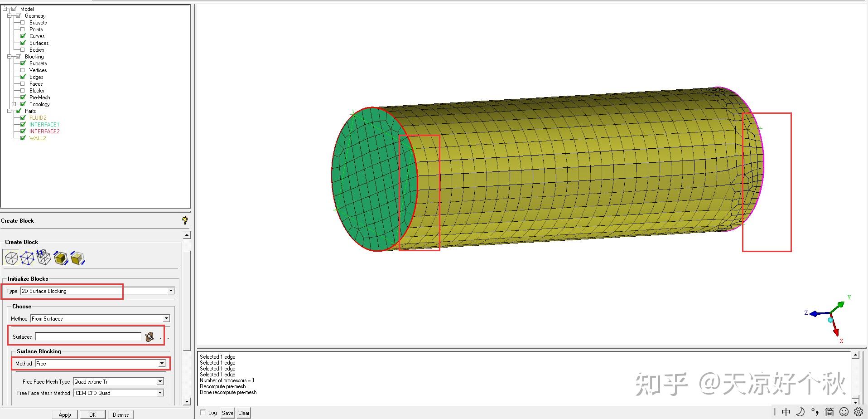Collapse the Geometry tree node
The image size is (868, 419).
9,16
